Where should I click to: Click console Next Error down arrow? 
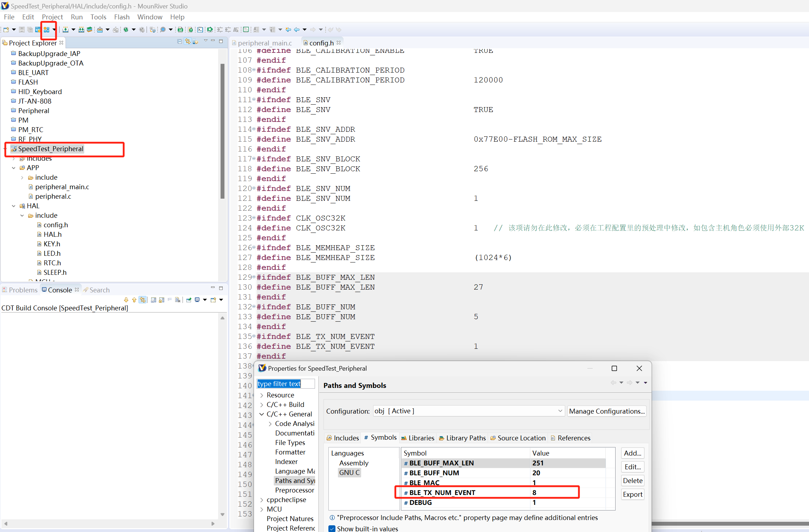coord(126,300)
